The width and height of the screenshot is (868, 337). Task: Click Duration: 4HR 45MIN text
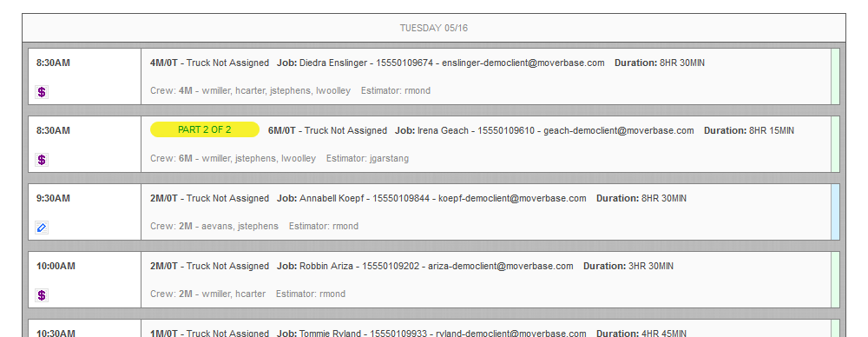pyautogui.click(x=641, y=334)
